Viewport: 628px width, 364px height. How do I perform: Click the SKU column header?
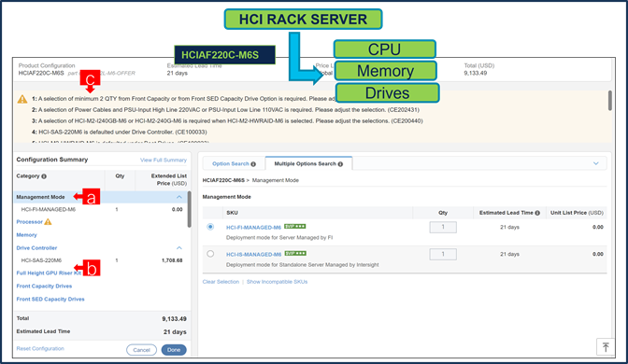pos(232,213)
